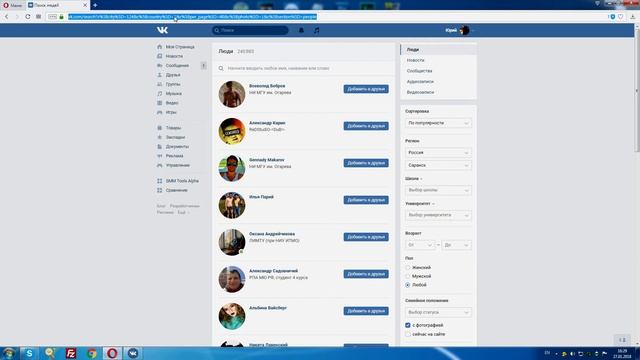
Task: Open Александр Садовничий's avatar thumbnail
Action: pos(232,279)
